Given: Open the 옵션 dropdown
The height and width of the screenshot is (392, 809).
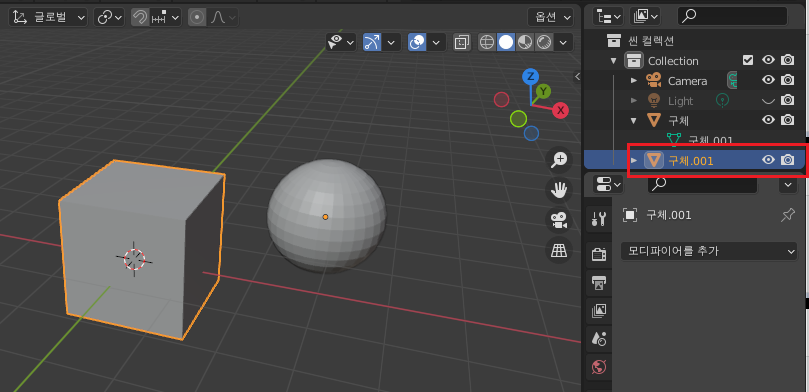Looking at the screenshot, I should click(551, 18).
